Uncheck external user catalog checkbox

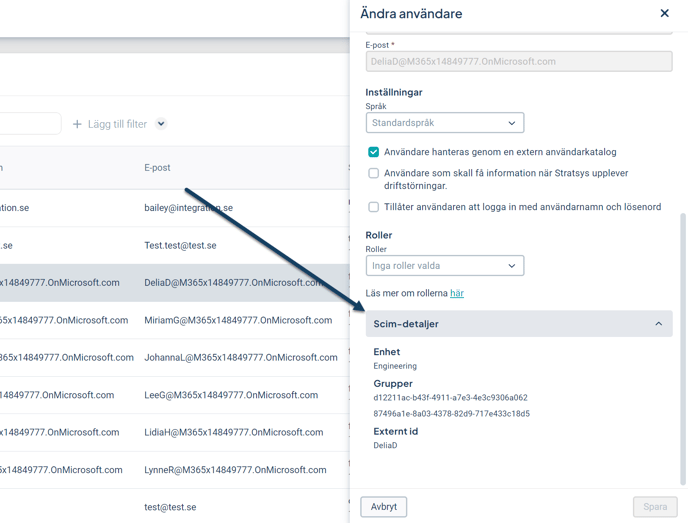(373, 152)
